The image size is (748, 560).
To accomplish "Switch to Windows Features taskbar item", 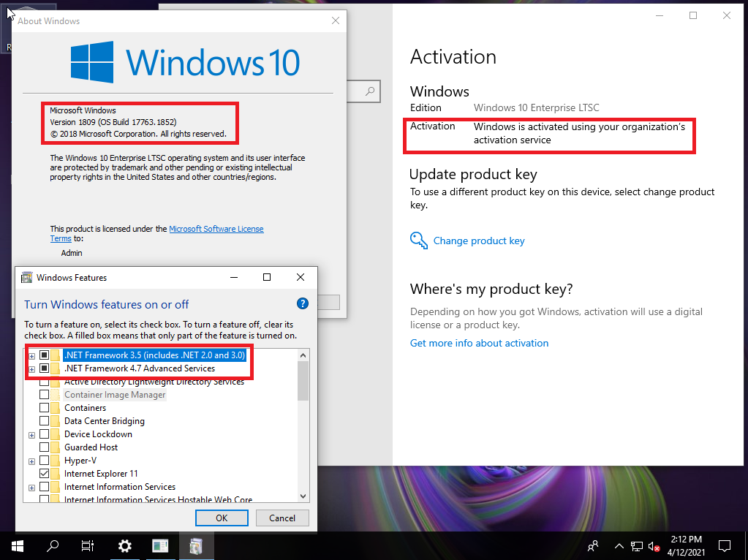I will pyautogui.click(x=196, y=545).
